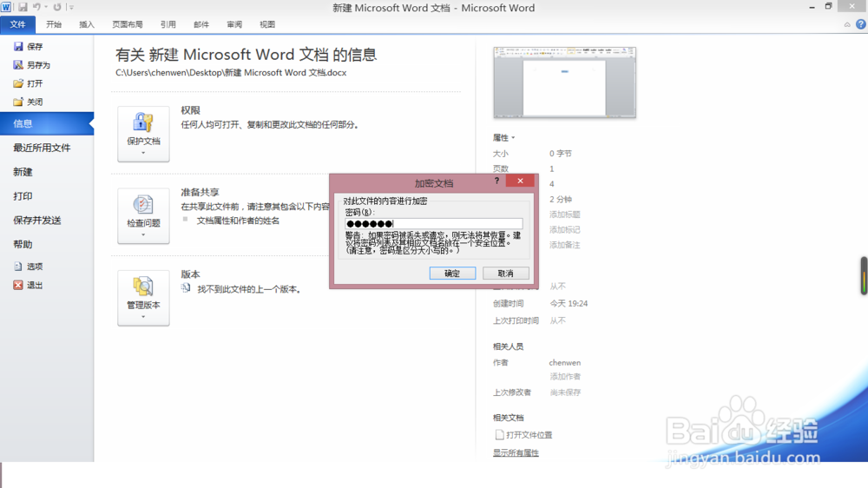Screen dimensions: 868x488
Task: Click the 2 分钟 editing time value
Action: click(x=560, y=200)
